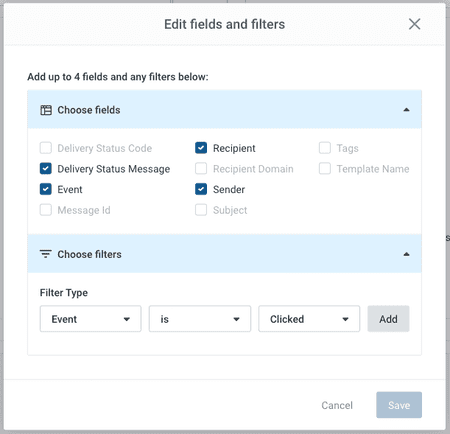Open the Clicked value dropdown
This screenshot has height=434, width=450.
coord(309,319)
